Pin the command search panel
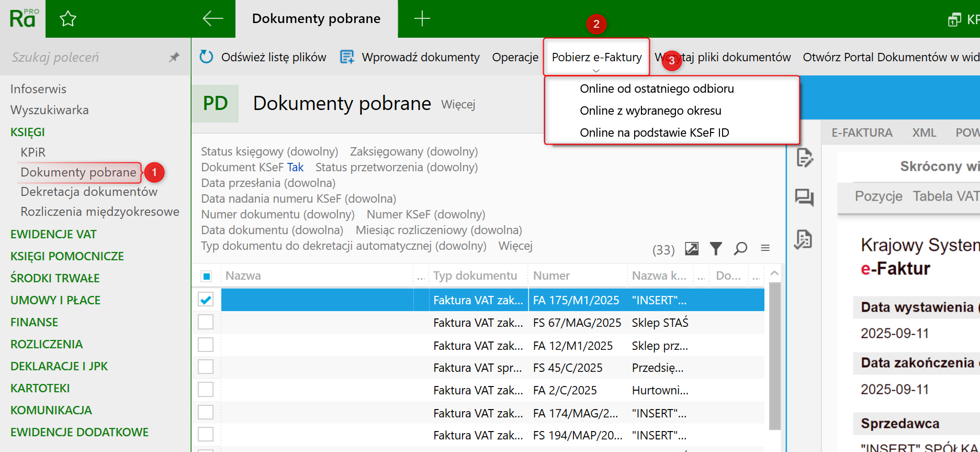Image resolution: width=980 pixels, height=452 pixels. (x=174, y=57)
